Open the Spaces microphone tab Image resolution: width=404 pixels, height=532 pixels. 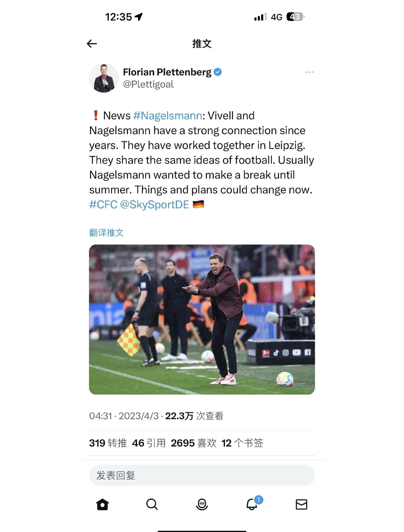pos(202,504)
